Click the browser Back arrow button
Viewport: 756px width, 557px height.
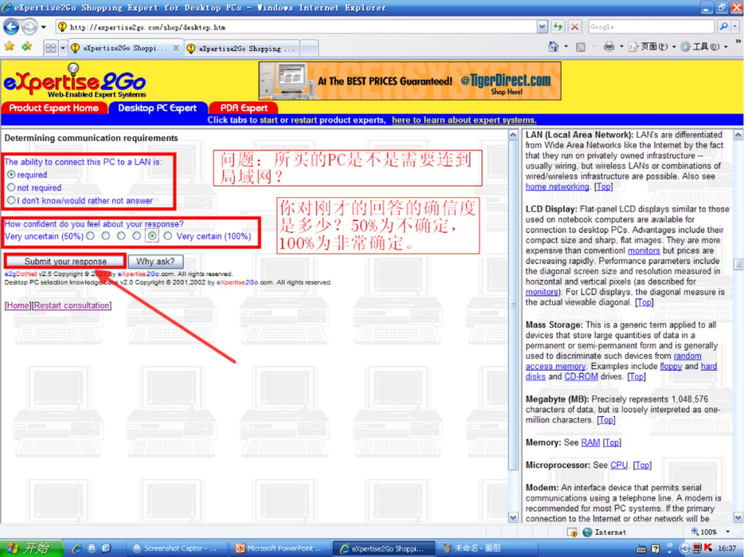pyautogui.click(x=11, y=27)
